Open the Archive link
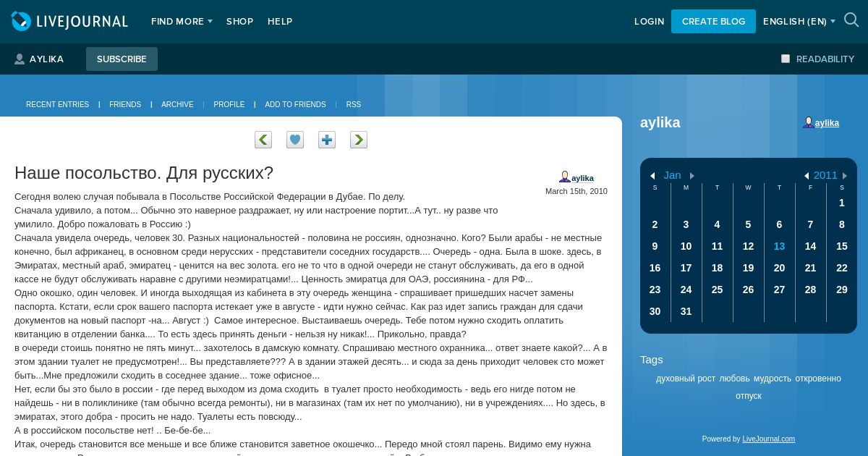The height and width of the screenshot is (456, 868). tap(177, 105)
